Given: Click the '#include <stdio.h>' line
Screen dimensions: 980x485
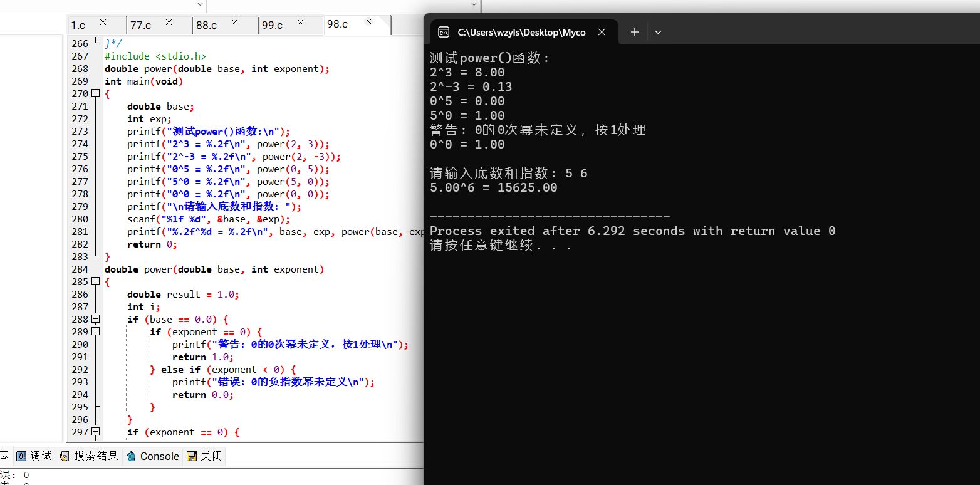Looking at the screenshot, I should (155, 56).
